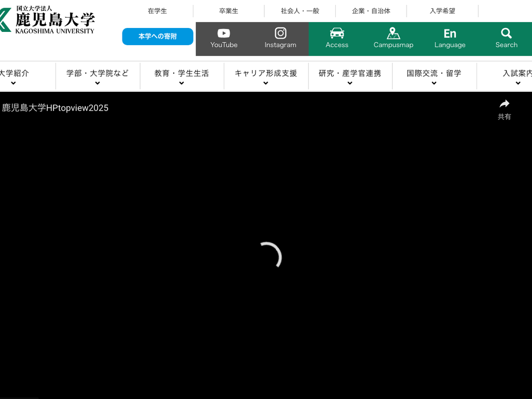Switch language with the En icon
Image resolution: width=532 pixels, height=399 pixels.
(x=450, y=34)
